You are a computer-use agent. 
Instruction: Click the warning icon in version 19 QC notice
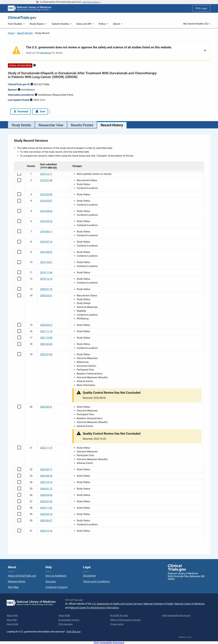[79, 392]
